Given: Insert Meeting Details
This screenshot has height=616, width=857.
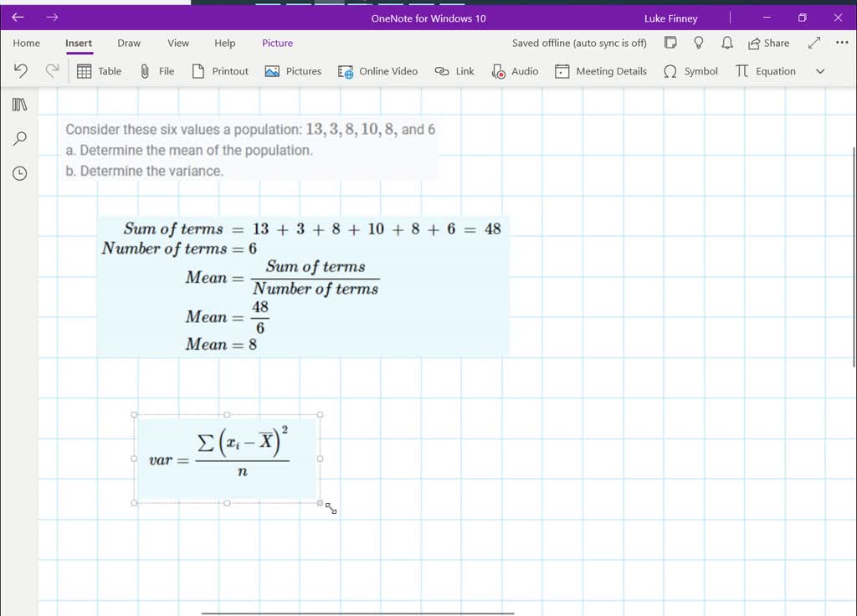Looking at the screenshot, I should (x=600, y=71).
